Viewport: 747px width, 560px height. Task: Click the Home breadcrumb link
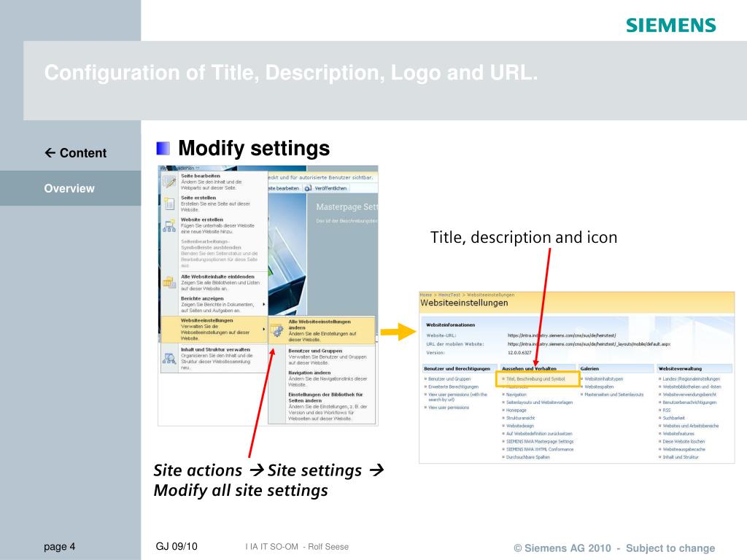[426, 295]
